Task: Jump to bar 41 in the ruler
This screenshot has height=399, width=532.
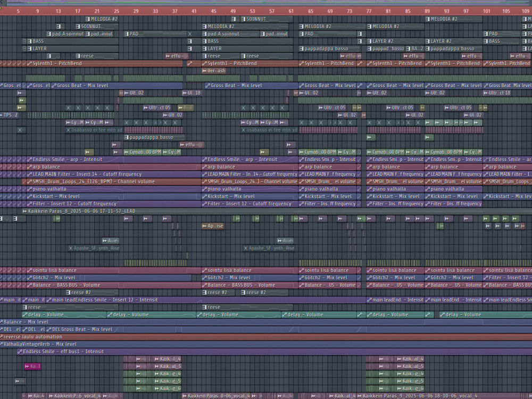Action: point(194,11)
